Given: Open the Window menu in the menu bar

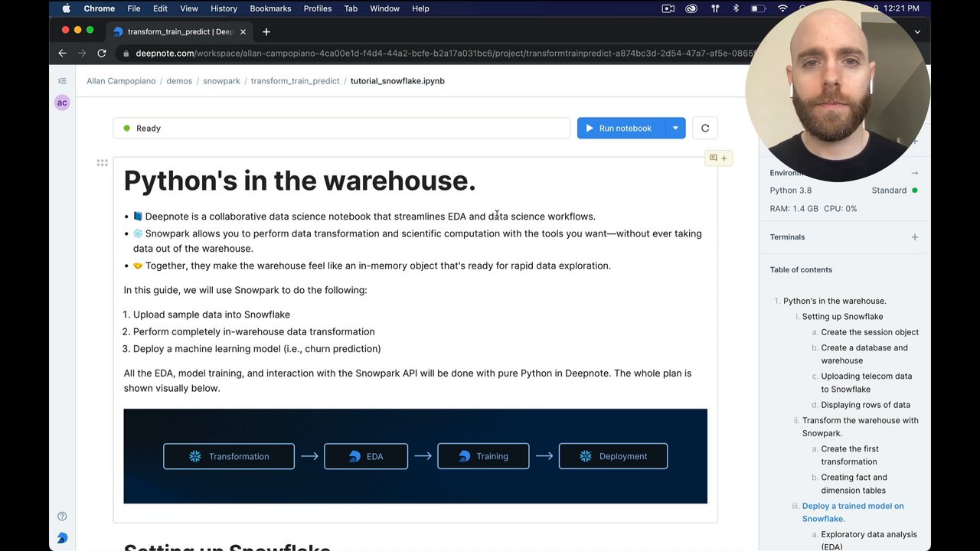Looking at the screenshot, I should coord(384,8).
